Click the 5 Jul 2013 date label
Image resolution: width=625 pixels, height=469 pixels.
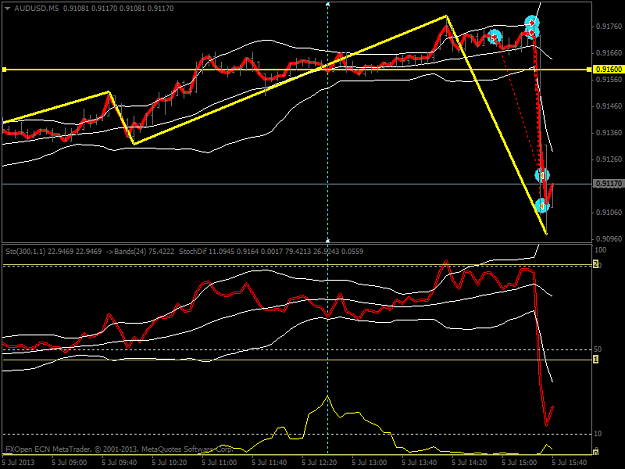click(x=18, y=462)
